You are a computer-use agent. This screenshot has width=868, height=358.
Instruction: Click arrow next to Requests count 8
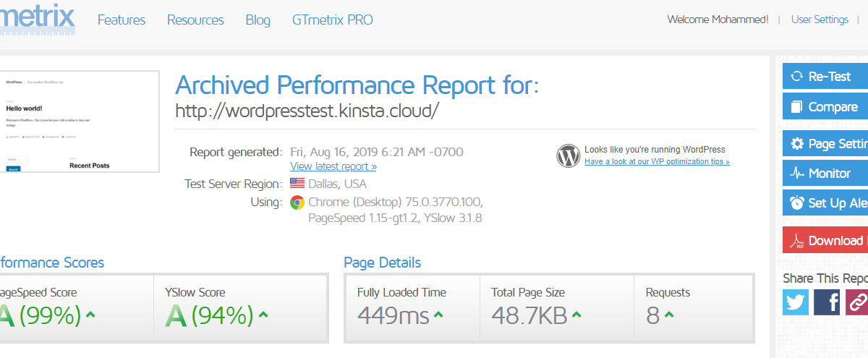(669, 315)
